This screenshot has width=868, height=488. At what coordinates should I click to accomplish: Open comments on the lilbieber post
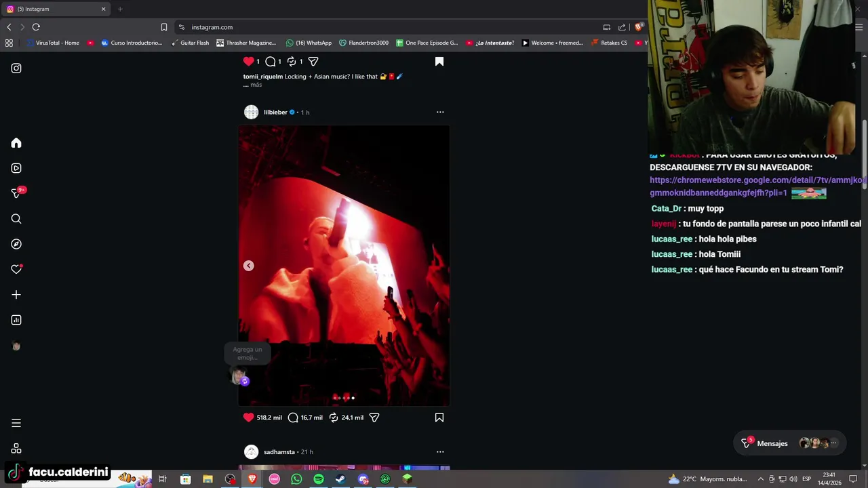[293, 418]
